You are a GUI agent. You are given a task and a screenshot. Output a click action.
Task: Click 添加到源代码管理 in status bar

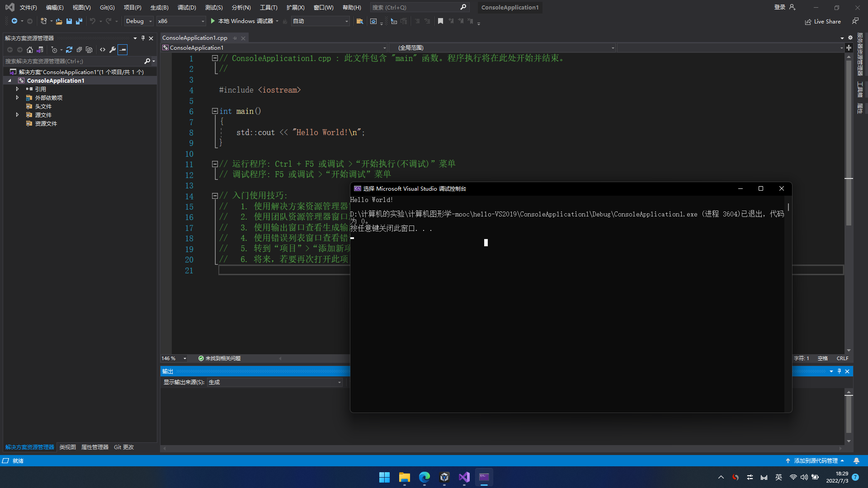coord(815,460)
